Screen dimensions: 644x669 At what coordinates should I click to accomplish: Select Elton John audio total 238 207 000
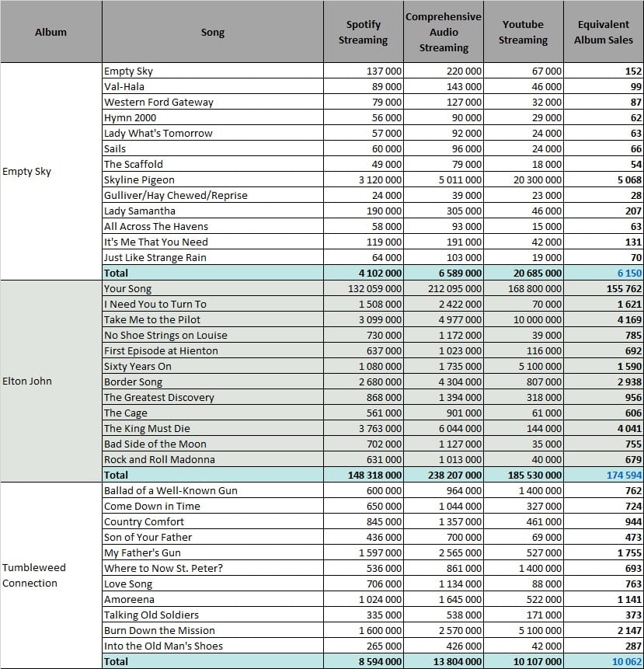pyautogui.click(x=444, y=475)
